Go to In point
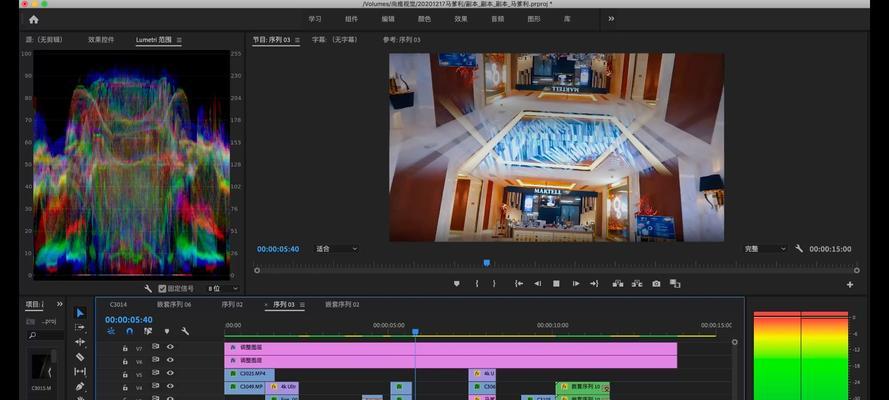This screenshot has width=889, height=400. coord(519,284)
